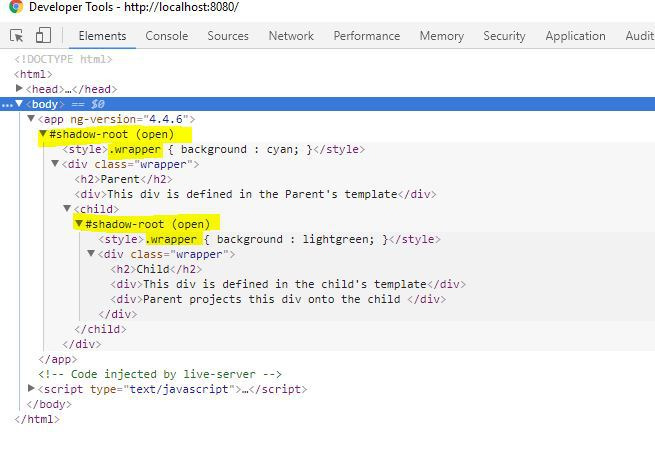
Task: Expand the head element node
Action: tap(19, 88)
